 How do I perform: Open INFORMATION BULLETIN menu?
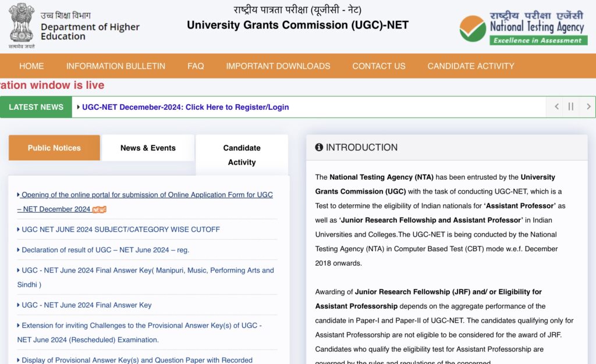116,66
